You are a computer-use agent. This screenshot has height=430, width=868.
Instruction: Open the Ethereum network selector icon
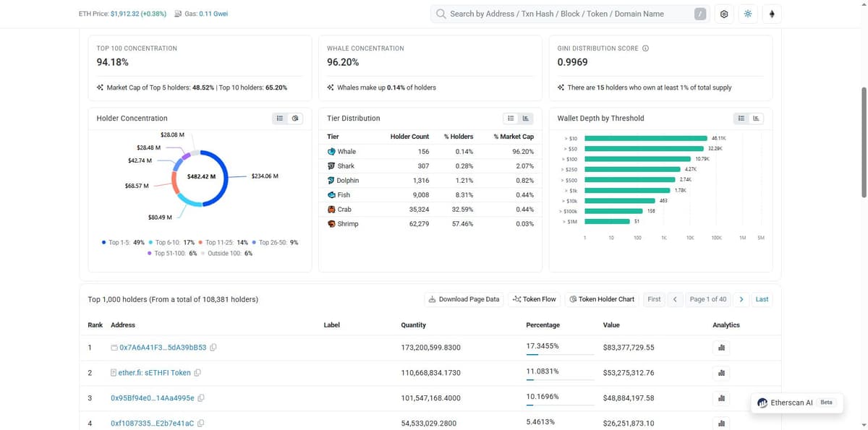772,14
